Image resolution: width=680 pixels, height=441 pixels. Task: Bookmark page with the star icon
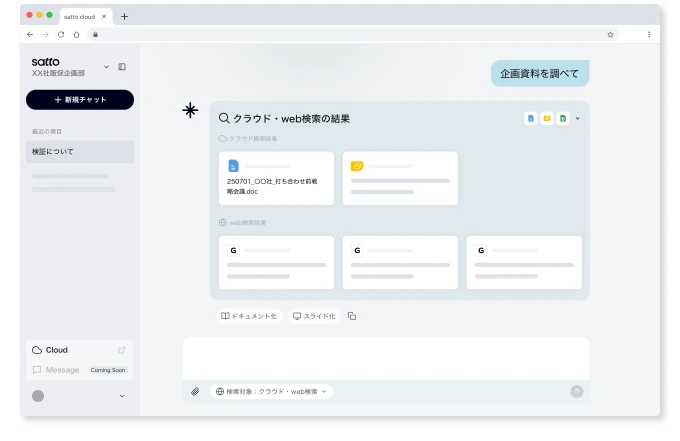(x=610, y=35)
